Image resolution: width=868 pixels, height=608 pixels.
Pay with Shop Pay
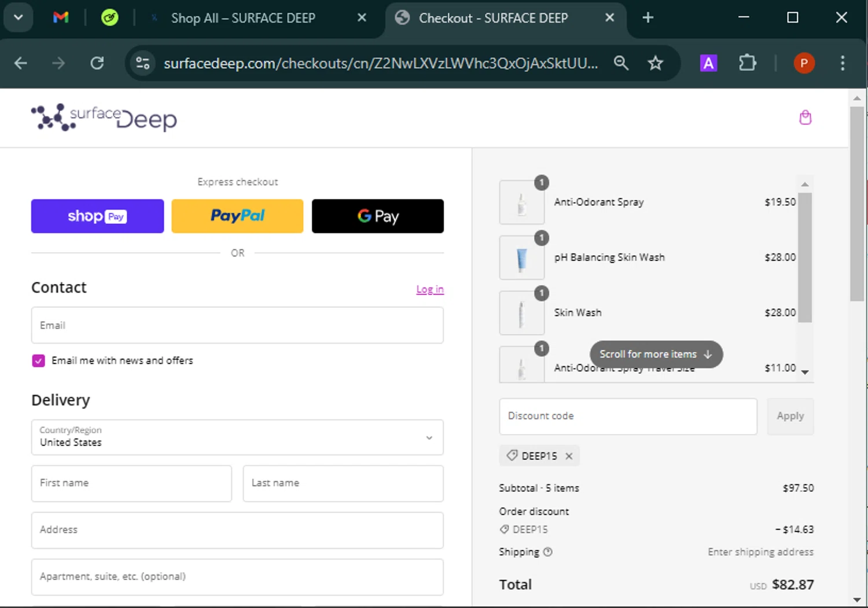(98, 216)
